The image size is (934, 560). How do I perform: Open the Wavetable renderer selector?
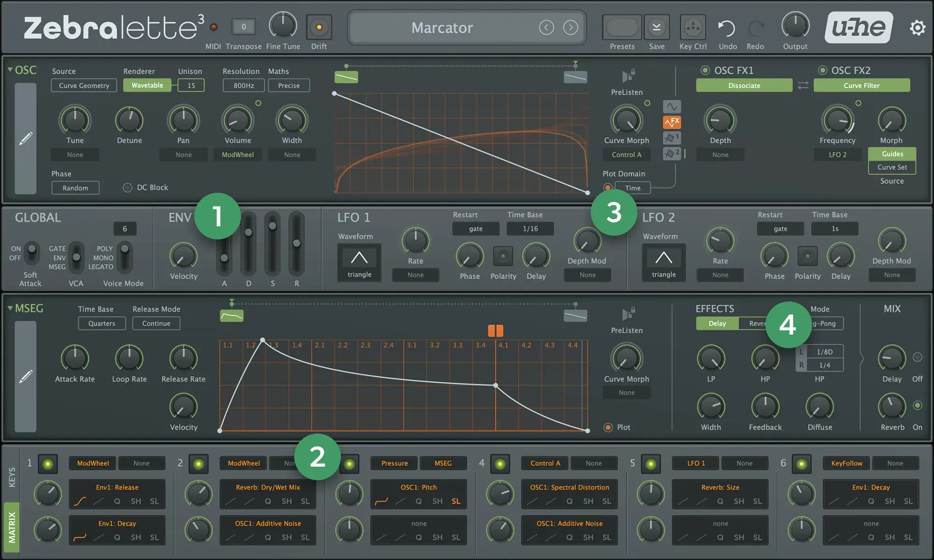[x=147, y=85]
